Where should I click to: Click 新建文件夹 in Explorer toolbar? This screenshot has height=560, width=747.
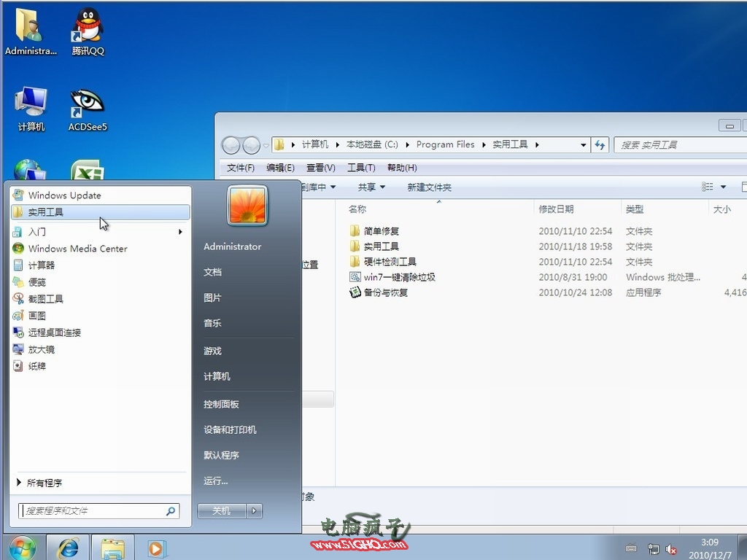(x=429, y=187)
